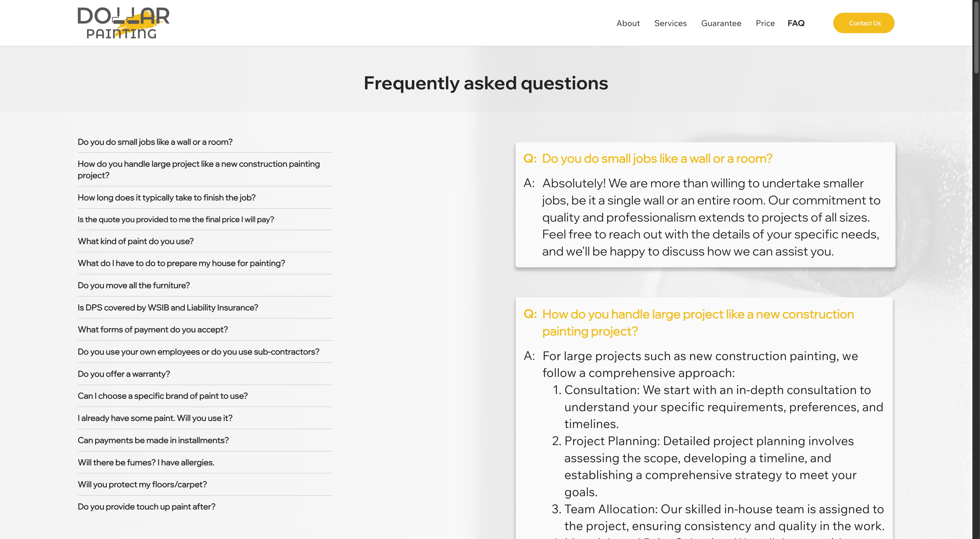Jump to 'Do you move all the furniture?'

pos(133,285)
